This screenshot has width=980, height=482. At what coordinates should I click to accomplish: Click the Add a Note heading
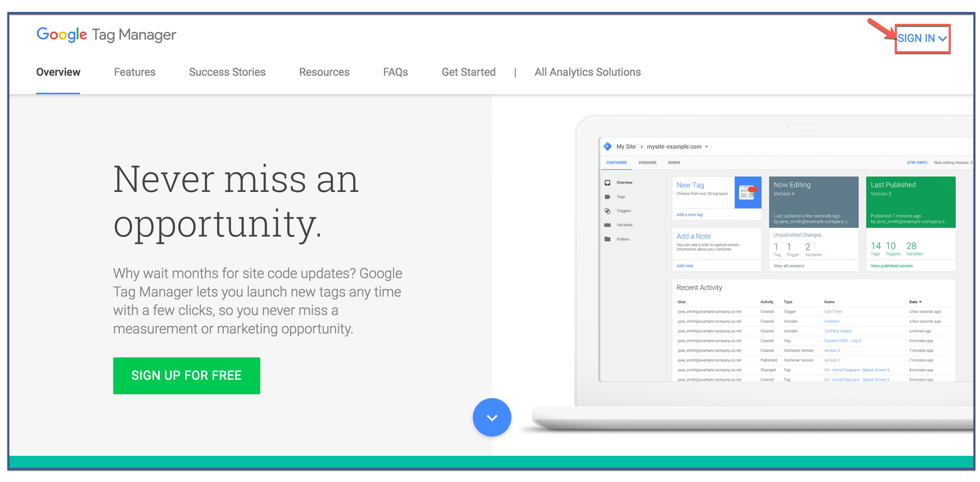click(694, 236)
